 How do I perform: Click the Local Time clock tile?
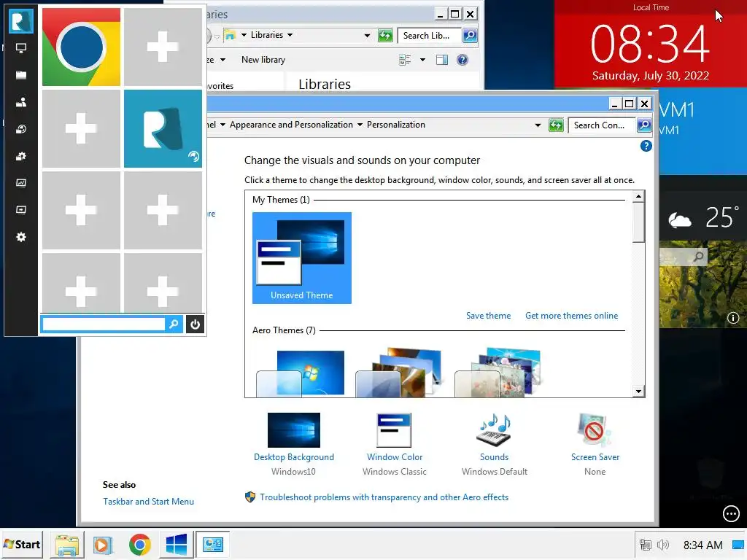(650, 44)
